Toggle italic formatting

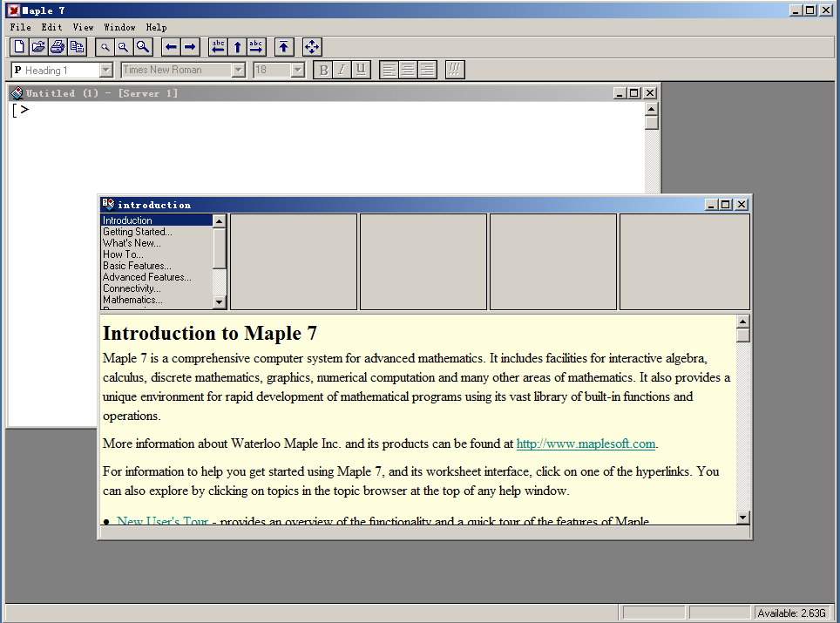pos(342,70)
